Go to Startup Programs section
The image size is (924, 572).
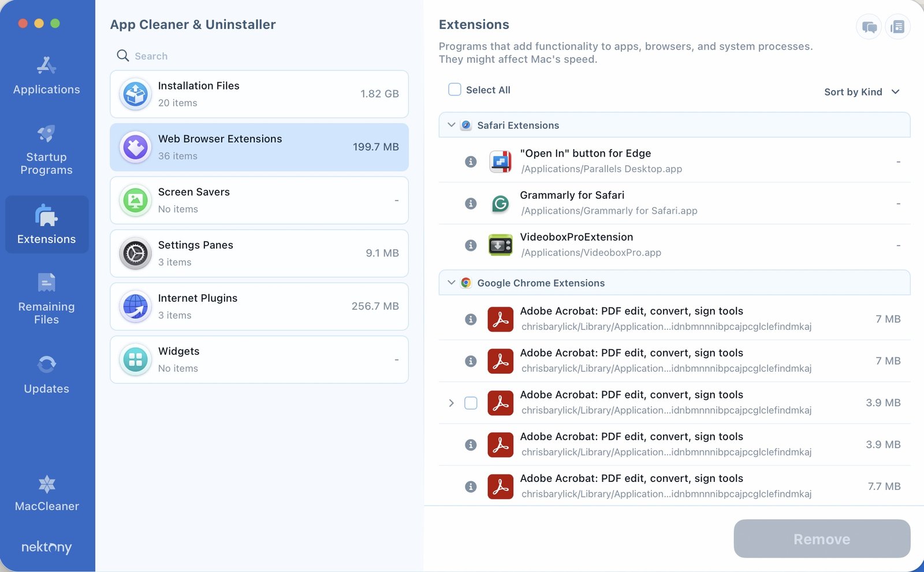tap(46, 150)
